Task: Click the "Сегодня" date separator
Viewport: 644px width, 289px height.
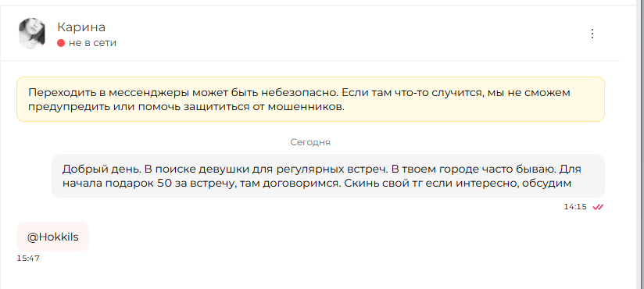Action: pos(310,142)
